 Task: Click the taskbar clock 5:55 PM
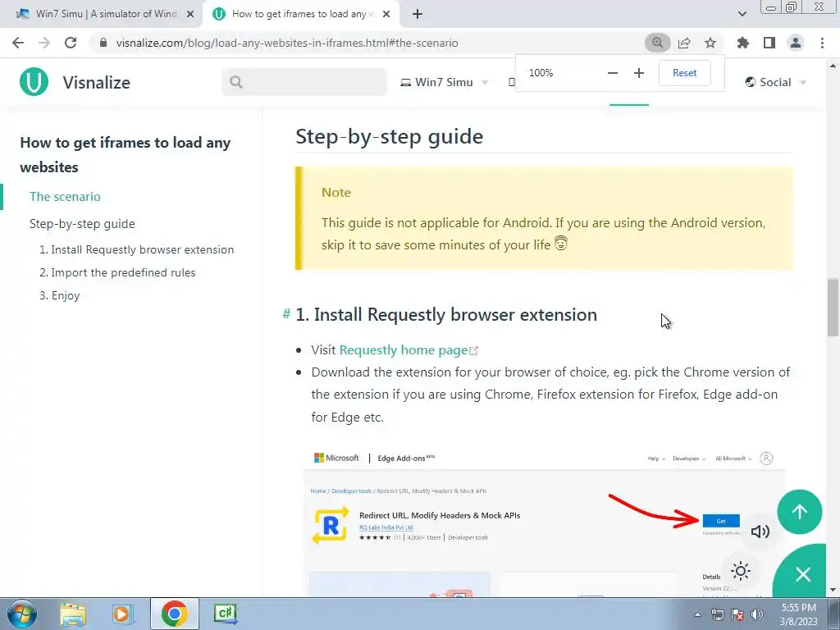pos(798,614)
